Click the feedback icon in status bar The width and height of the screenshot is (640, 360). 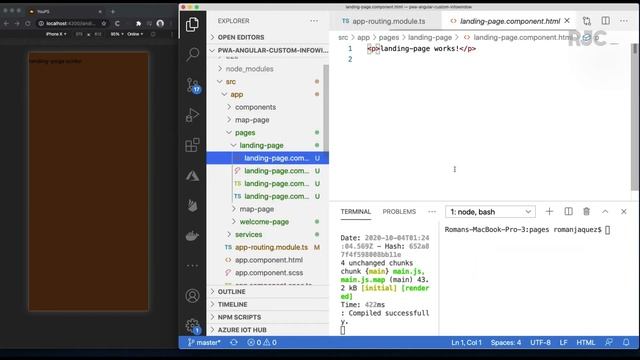coord(609,342)
